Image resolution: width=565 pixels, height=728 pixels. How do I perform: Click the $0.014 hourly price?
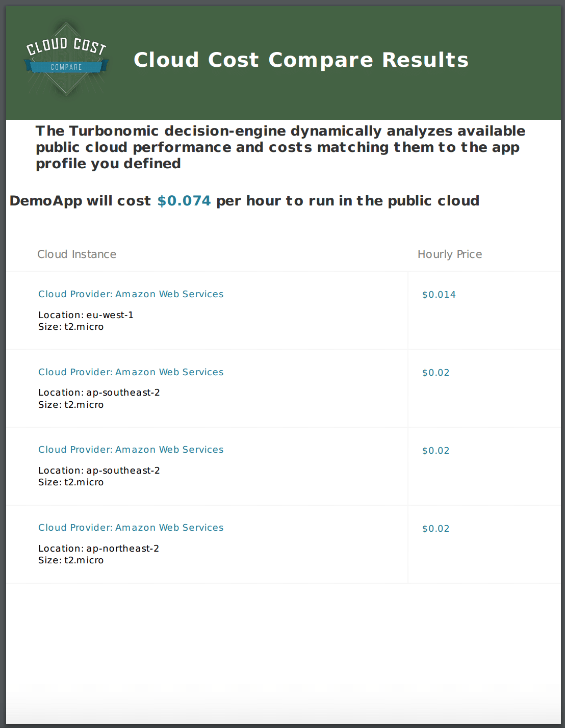[x=439, y=295]
